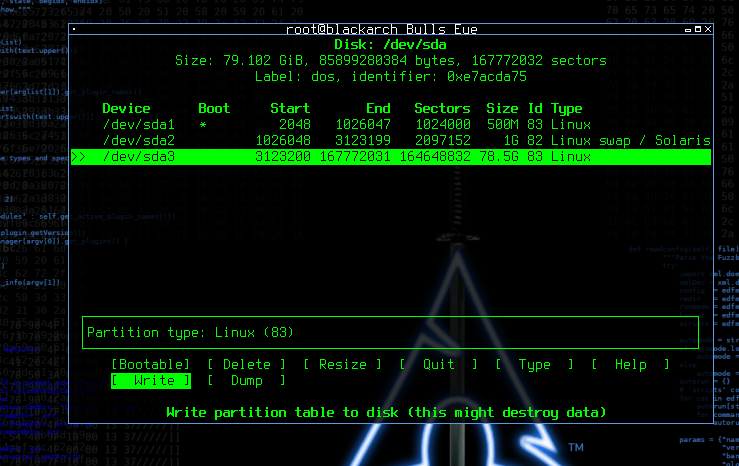Click the Boot column header

coord(214,108)
